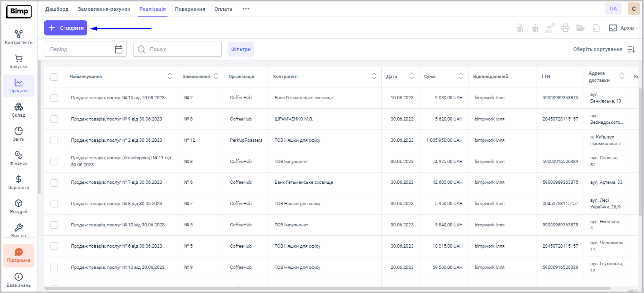
Task: Open the Оберіть сортування sort dropdown
Action: (x=604, y=49)
